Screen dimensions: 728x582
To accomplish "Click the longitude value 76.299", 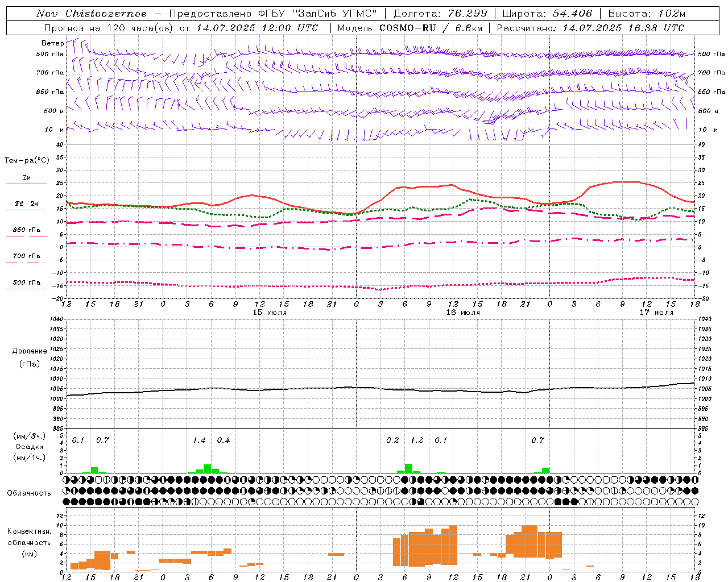I will (468, 14).
